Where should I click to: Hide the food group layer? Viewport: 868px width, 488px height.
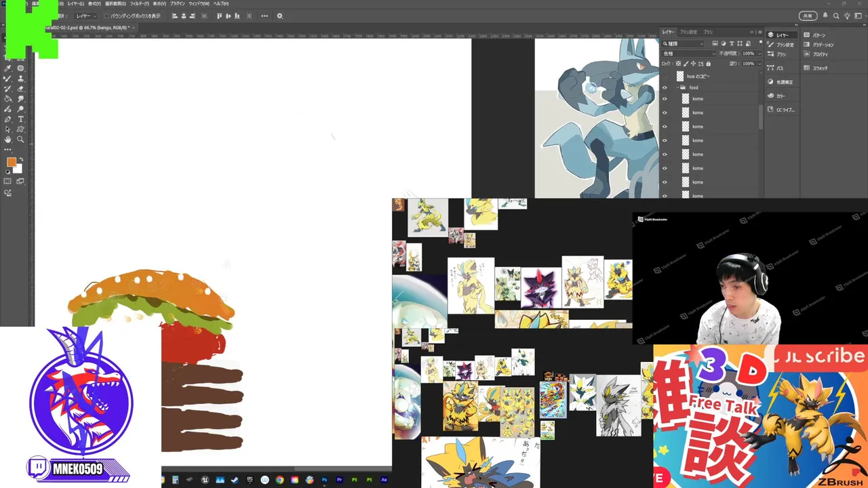point(665,87)
